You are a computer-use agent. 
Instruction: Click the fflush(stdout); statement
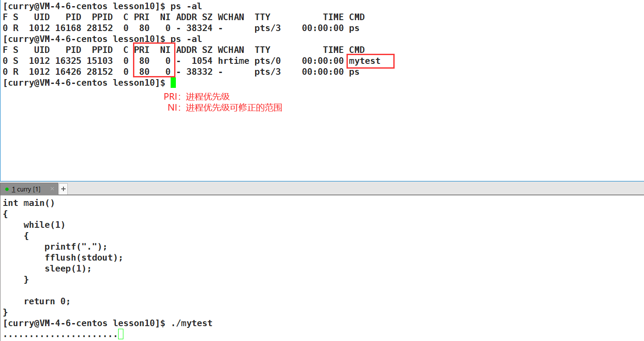pyautogui.click(x=84, y=257)
